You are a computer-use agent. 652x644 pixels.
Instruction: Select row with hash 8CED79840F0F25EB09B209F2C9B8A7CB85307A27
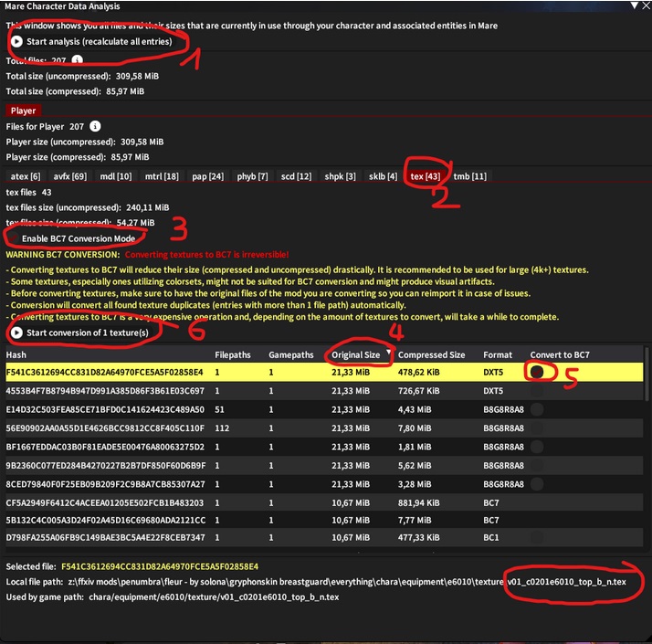(324, 484)
